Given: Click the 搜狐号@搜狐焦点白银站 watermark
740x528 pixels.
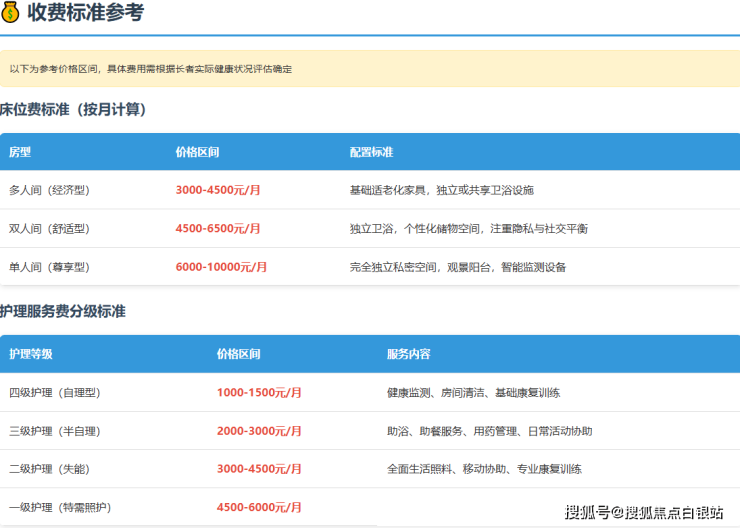Looking at the screenshot, I should point(644,513).
